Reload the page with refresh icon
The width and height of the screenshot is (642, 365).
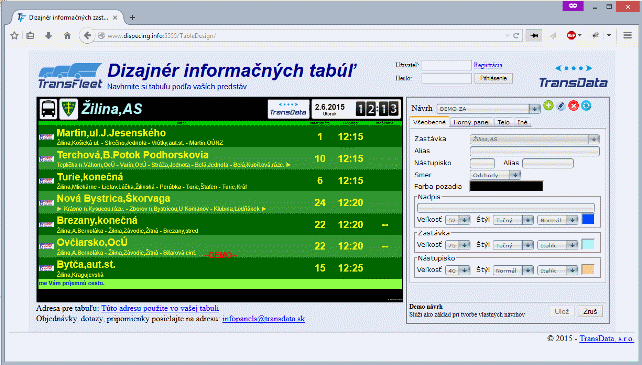pos(516,36)
